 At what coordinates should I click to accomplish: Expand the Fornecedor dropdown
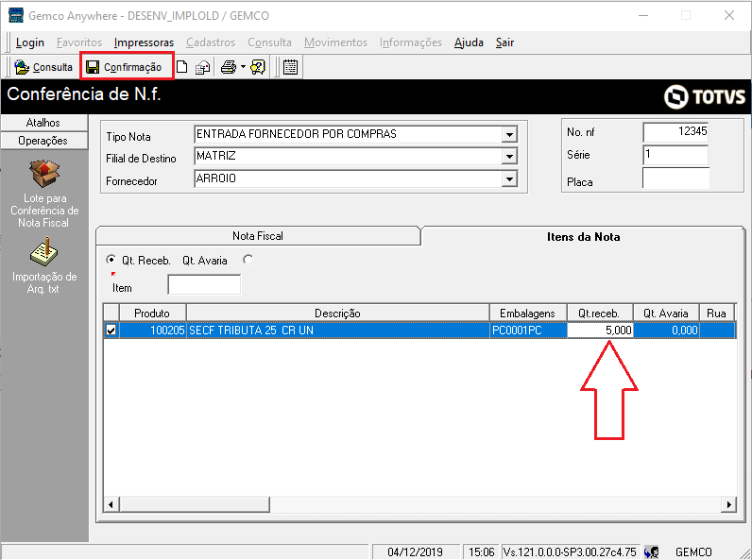pos(509,178)
